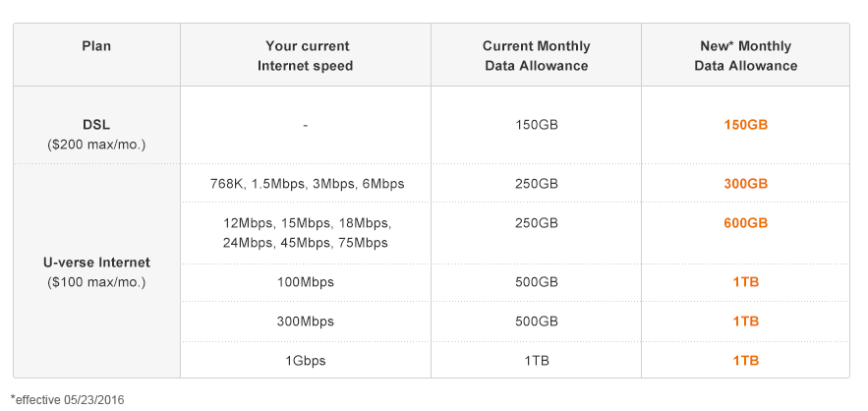The height and width of the screenshot is (411, 868).
Task: Click the orange 300GB allowance value
Action: pos(745,184)
